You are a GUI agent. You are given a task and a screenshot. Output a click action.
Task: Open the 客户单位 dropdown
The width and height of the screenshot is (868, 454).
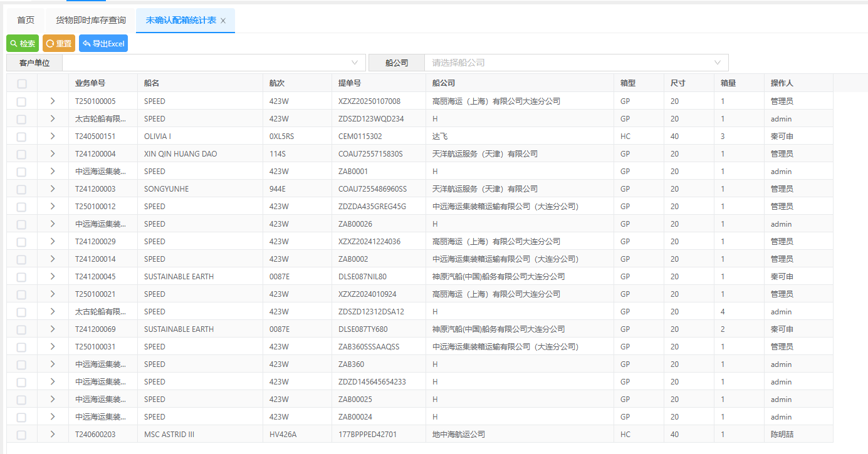213,63
